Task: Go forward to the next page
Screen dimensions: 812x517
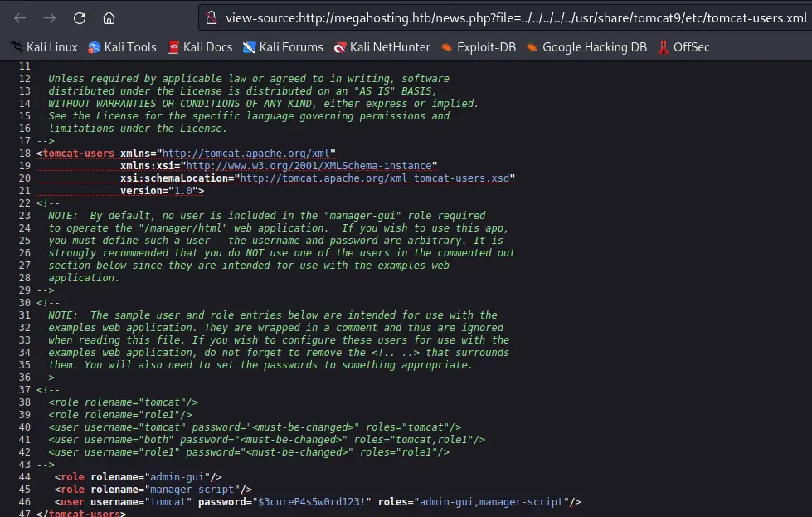Action: [x=50, y=18]
